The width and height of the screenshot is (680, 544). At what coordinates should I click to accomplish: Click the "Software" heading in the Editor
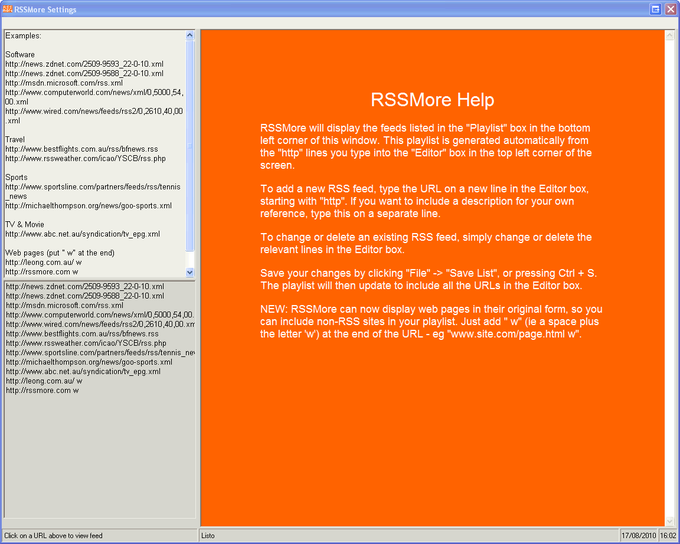20,55
